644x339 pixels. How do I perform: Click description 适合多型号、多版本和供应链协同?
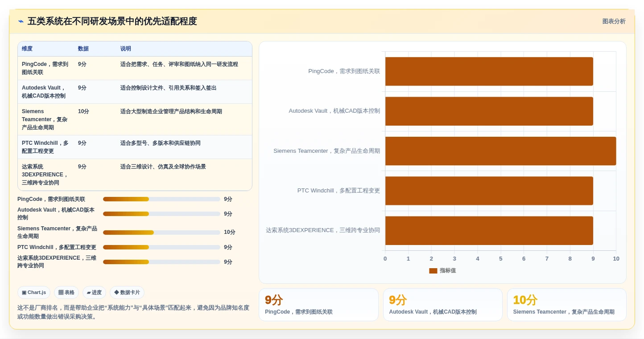pyautogui.click(x=160, y=143)
